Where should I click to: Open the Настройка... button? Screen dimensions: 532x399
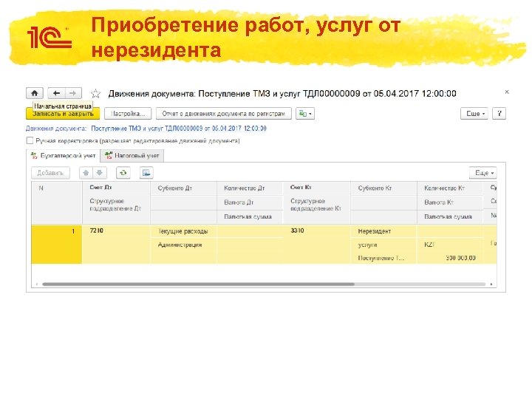click(128, 114)
